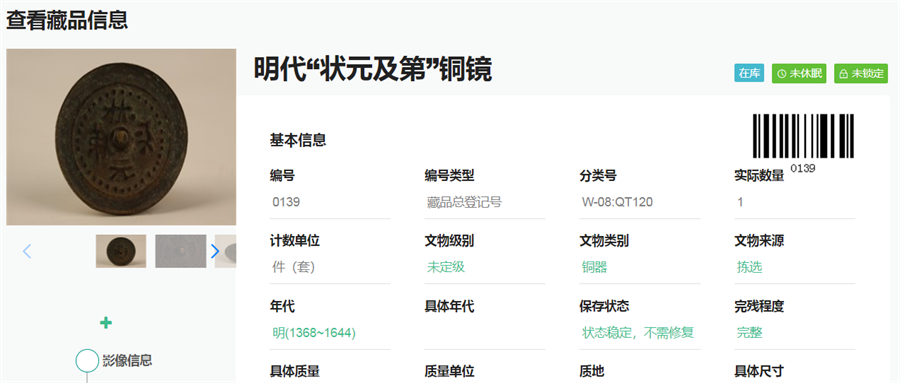900x383 pixels.
Task: Click the 质量单位 field label
Action: [449, 371]
